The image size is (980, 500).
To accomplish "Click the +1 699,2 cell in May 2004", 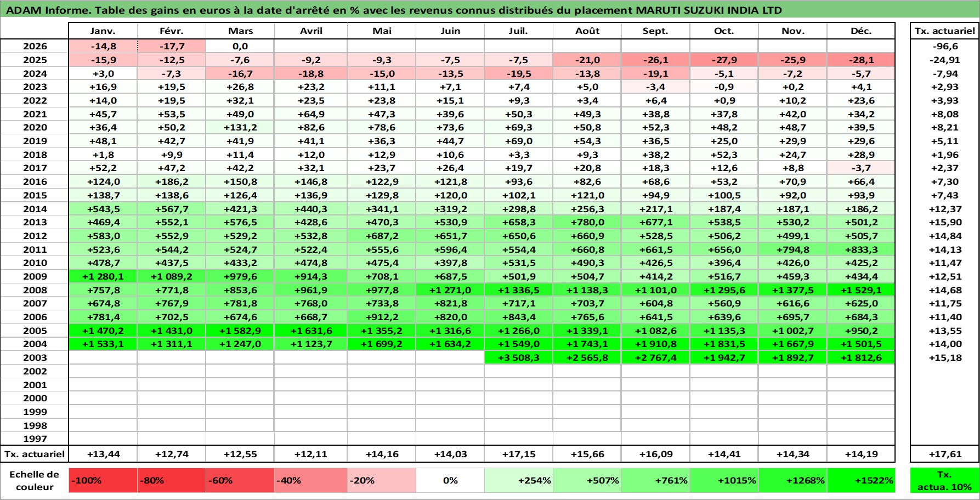I will pos(382,344).
